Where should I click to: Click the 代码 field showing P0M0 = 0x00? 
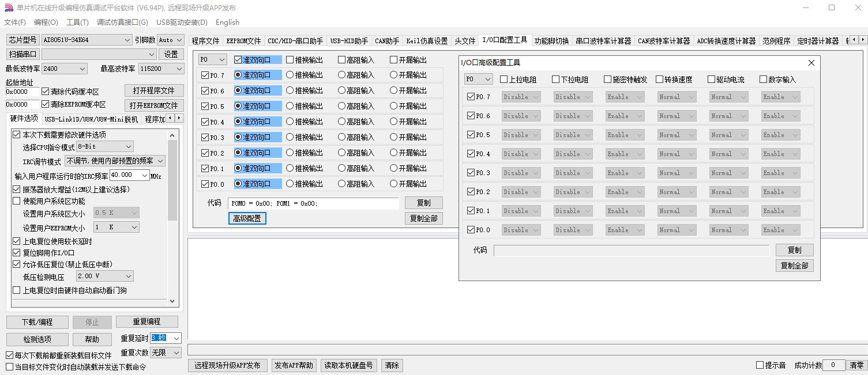click(x=313, y=203)
